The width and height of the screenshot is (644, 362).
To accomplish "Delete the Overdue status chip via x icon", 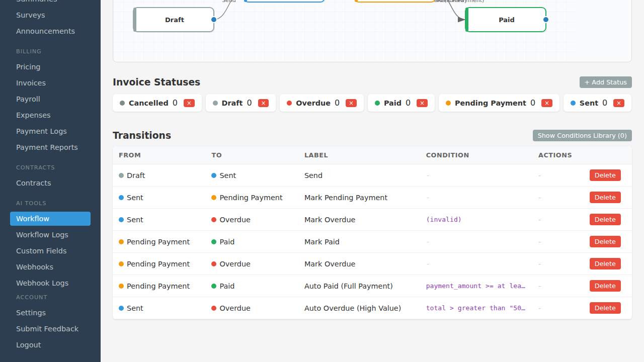I will coord(351,103).
